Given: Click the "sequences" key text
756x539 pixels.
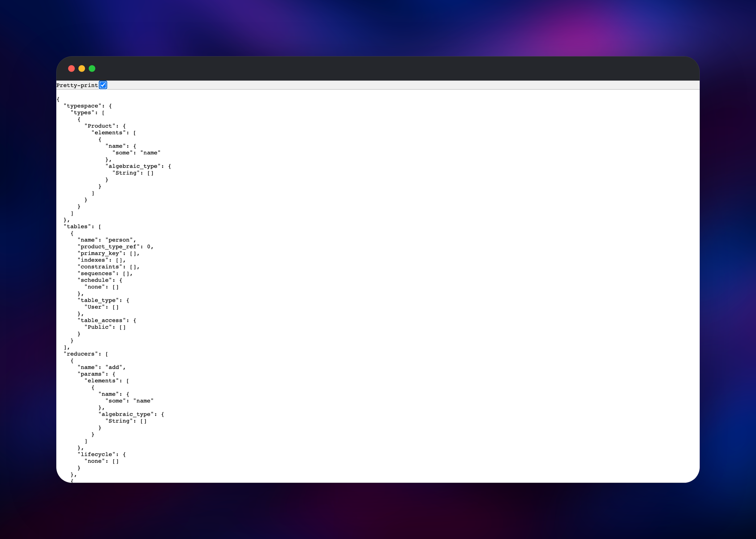Looking at the screenshot, I should (x=97, y=273).
